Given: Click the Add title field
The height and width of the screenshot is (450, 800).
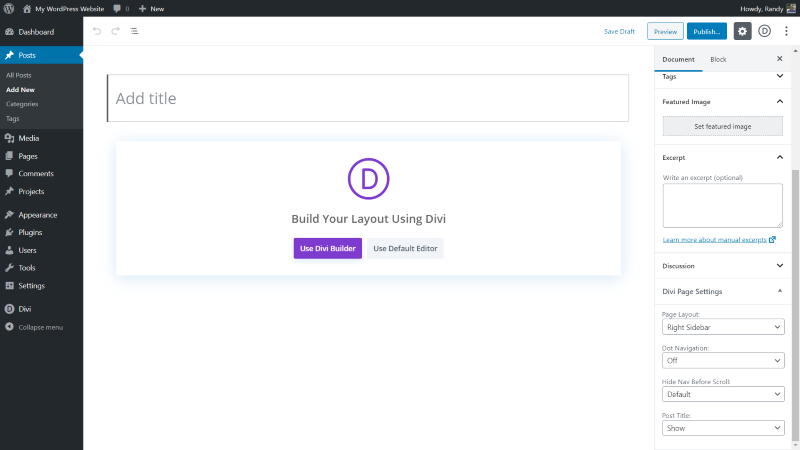Looking at the screenshot, I should tap(368, 98).
